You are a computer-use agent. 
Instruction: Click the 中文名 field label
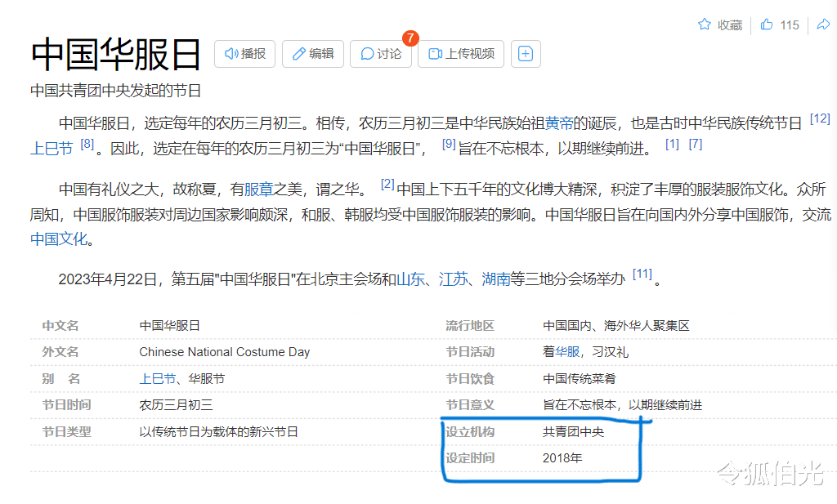point(60,326)
